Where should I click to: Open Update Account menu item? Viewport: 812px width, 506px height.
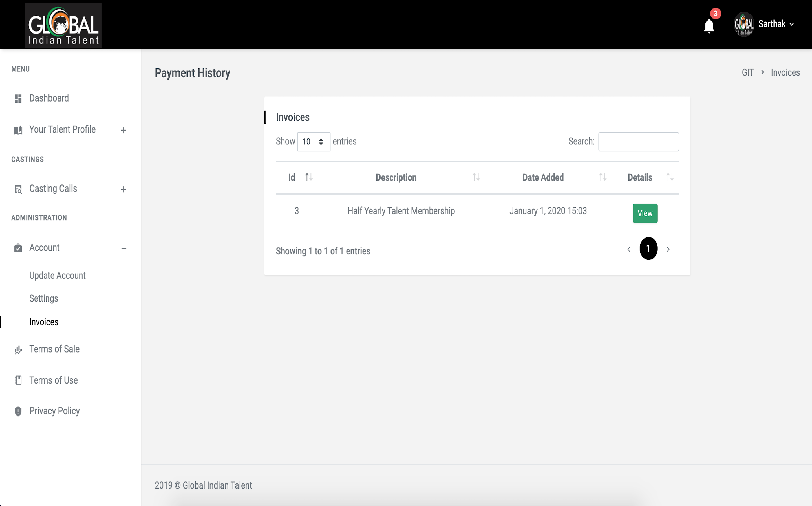tap(57, 275)
